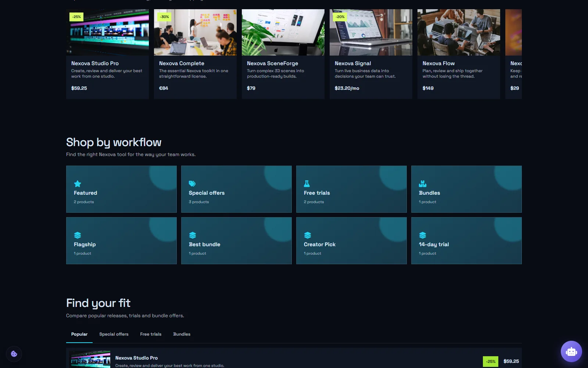Click the -30% badge on Nexova Complete card
The height and width of the screenshot is (368, 588).
164,17
